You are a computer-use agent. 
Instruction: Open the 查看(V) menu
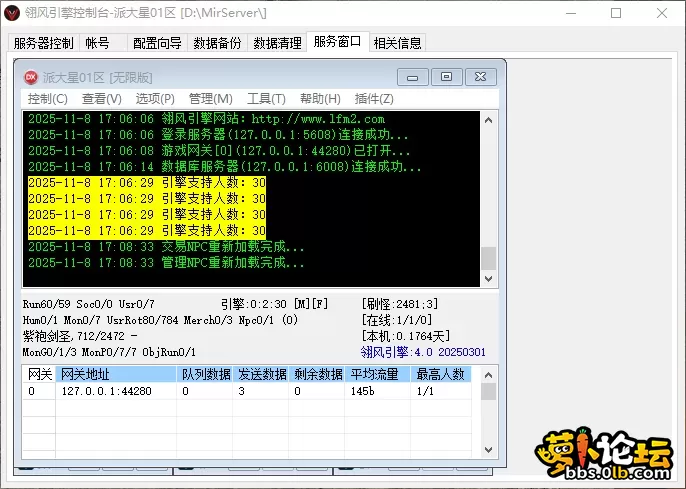102,99
